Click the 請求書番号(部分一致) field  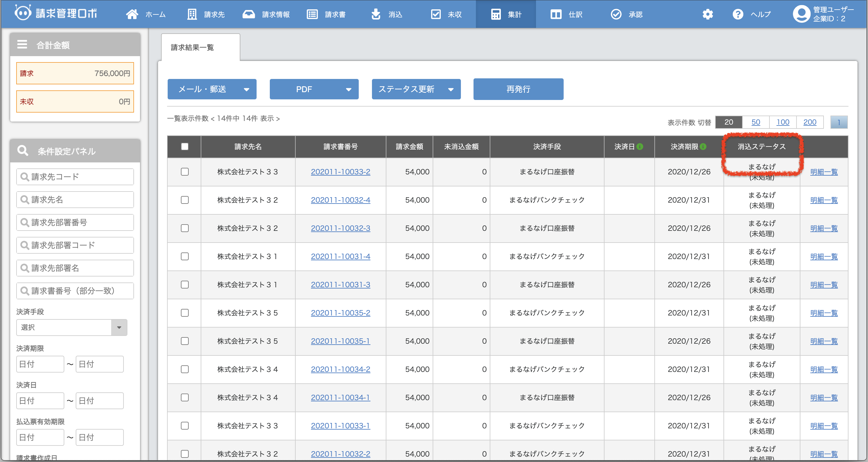pos(75,291)
